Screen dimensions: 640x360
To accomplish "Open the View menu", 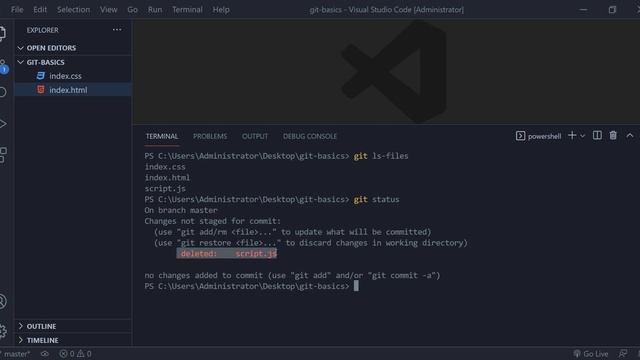I will (109, 9).
